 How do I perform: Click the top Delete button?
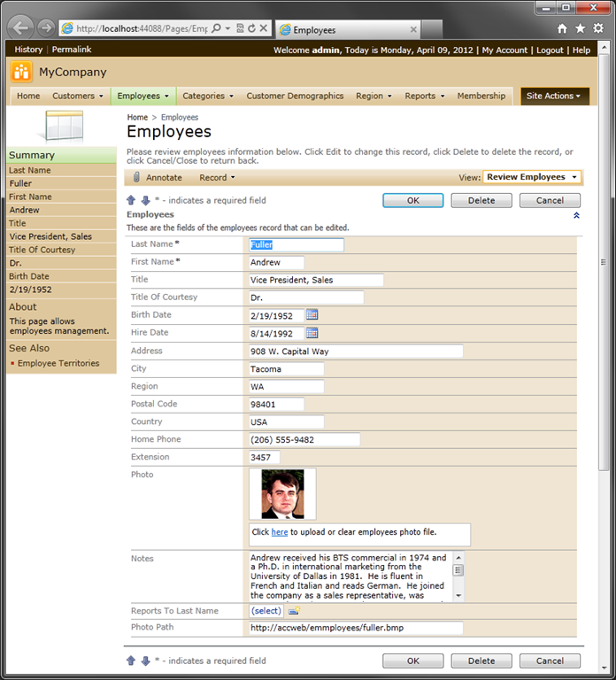click(481, 200)
